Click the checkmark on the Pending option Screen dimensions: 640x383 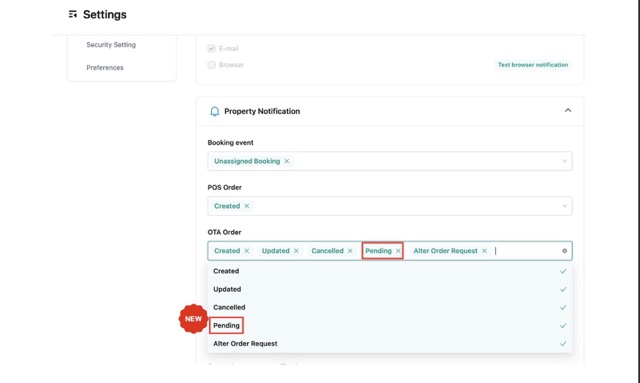coord(563,325)
